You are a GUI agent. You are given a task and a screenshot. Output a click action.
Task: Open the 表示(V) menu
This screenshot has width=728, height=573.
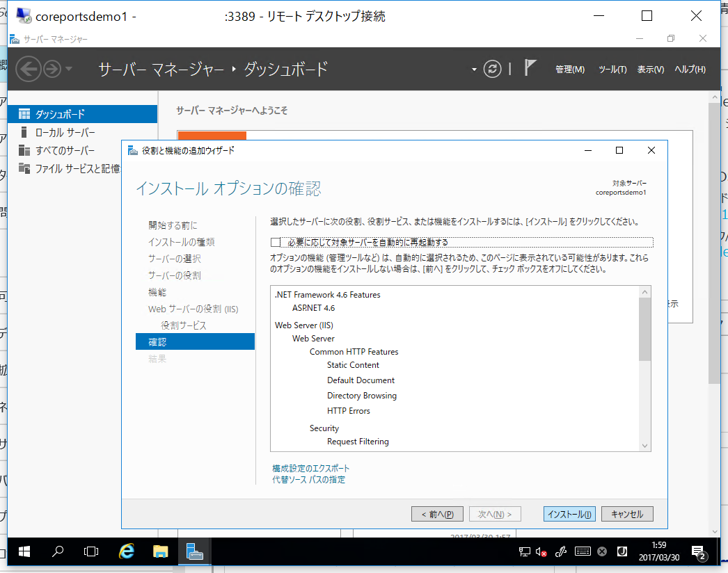pyautogui.click(x=651, y=69)
